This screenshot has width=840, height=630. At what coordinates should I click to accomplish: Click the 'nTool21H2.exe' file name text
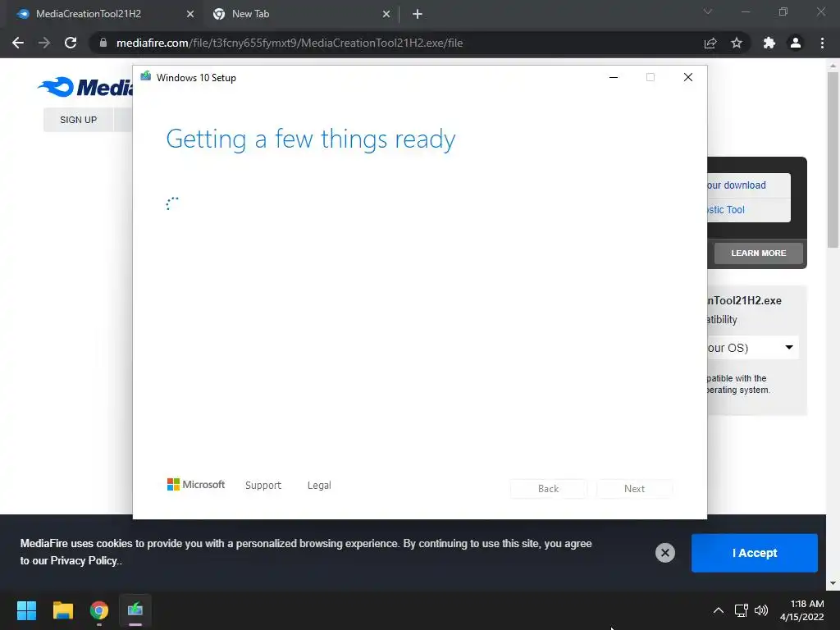click(x=745, y=300)
